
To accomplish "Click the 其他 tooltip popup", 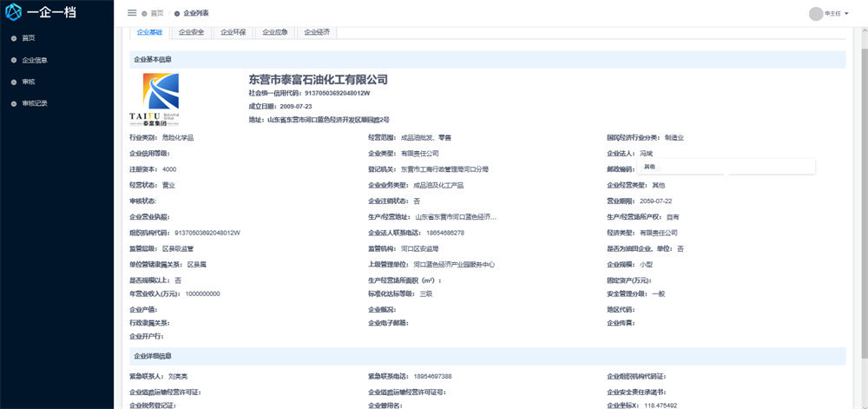I will click(727, 167).
